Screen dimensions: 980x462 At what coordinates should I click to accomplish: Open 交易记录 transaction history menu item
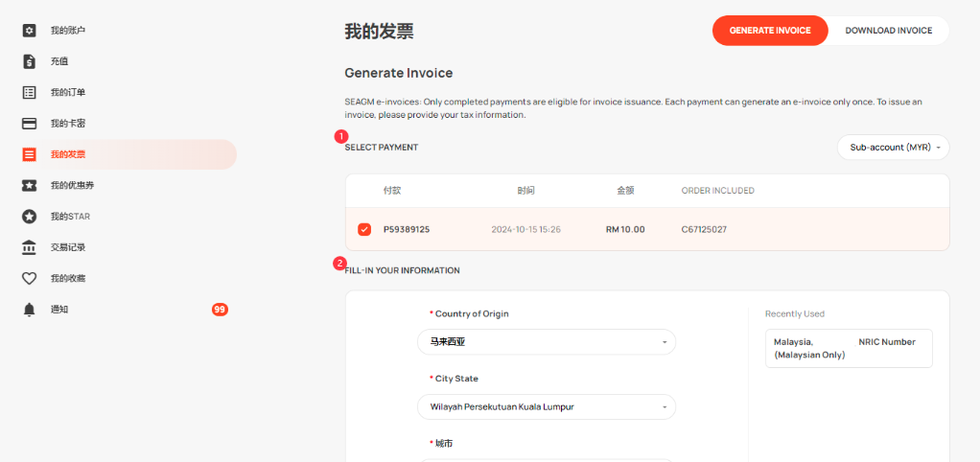[x=68, y=247]
